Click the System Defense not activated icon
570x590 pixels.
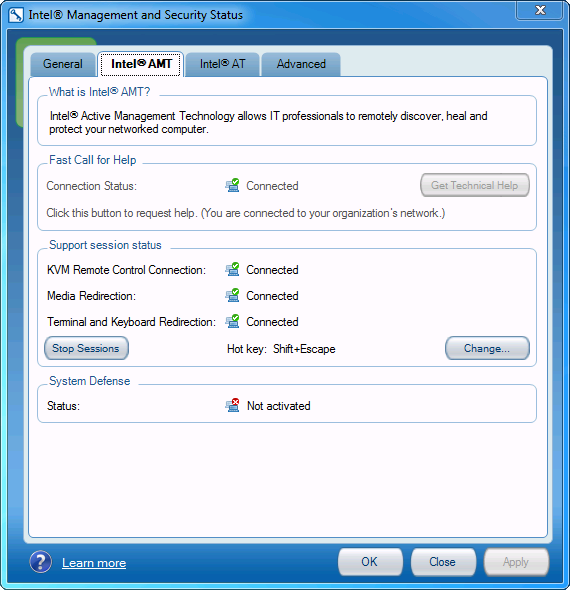click(x=233, y=405)
